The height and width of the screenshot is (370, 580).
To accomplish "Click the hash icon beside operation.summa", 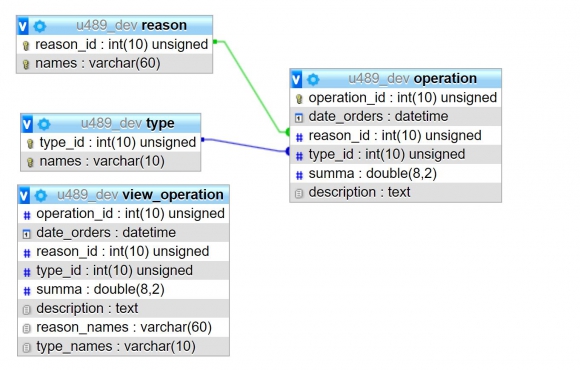I will point(299,175).
